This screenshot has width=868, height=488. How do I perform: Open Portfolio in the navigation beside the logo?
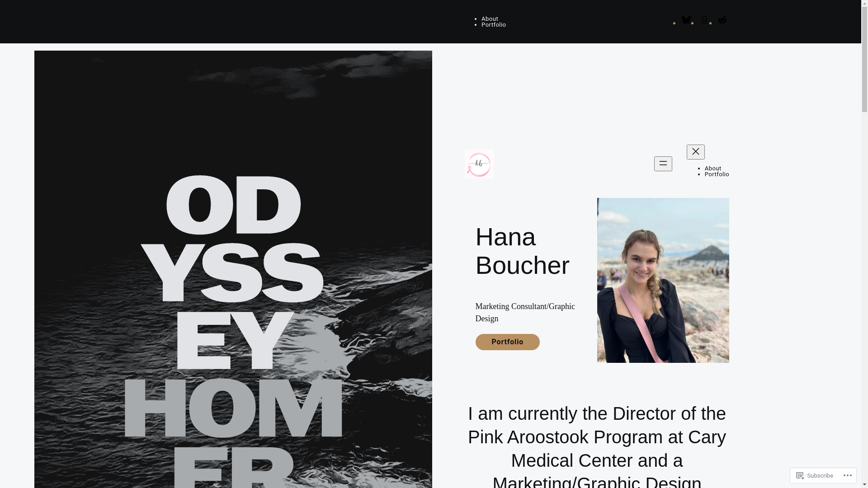click(x=717, y=174)
